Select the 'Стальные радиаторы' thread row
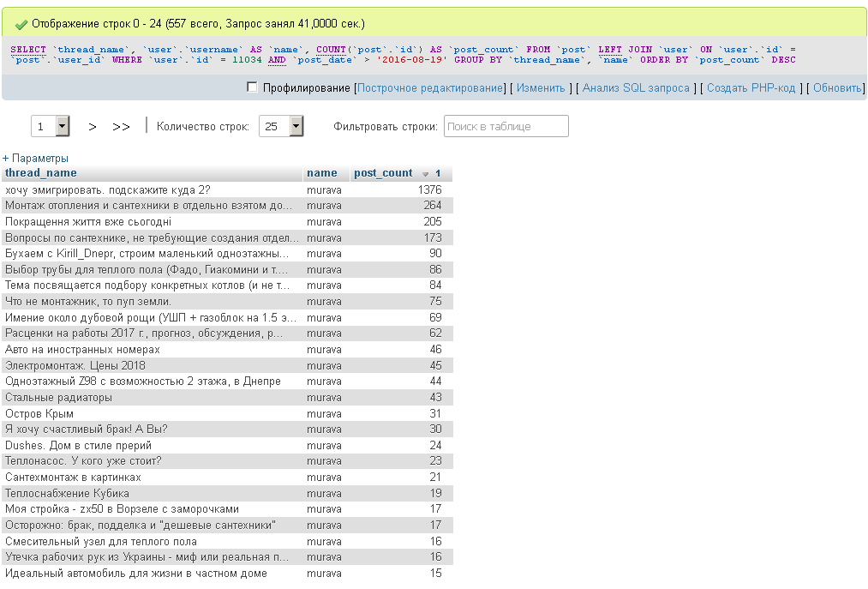 [x=227, y=398]
